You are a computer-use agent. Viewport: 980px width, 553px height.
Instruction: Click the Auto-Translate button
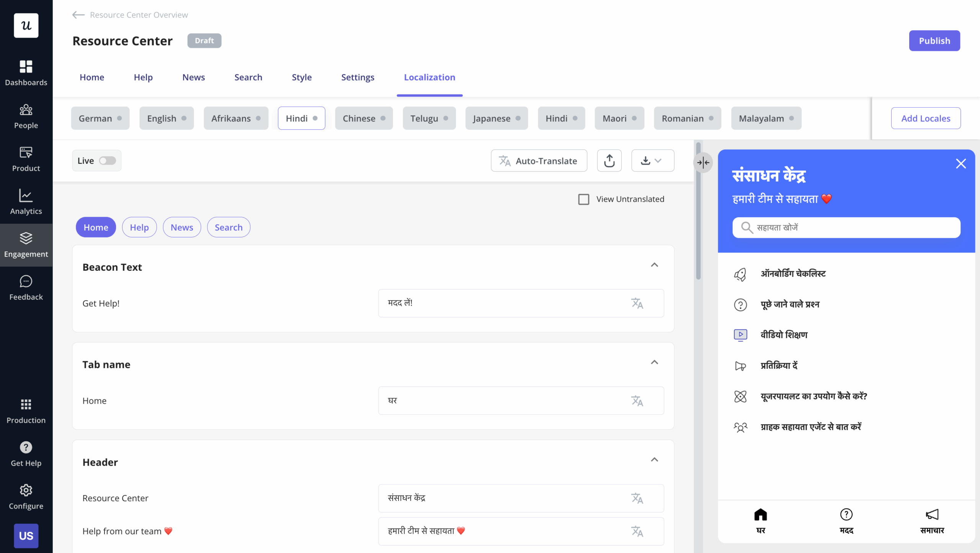click(x=539, y=160)
